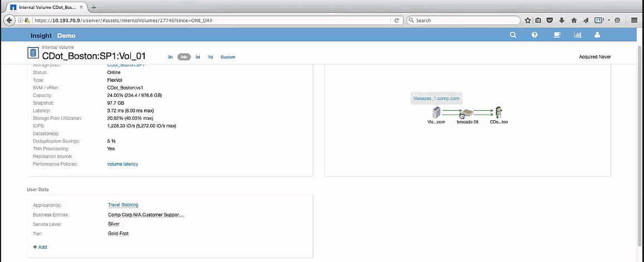Screen dimensions: 644x262
Task: Click the Demo header link
Action: click(66, 36)
